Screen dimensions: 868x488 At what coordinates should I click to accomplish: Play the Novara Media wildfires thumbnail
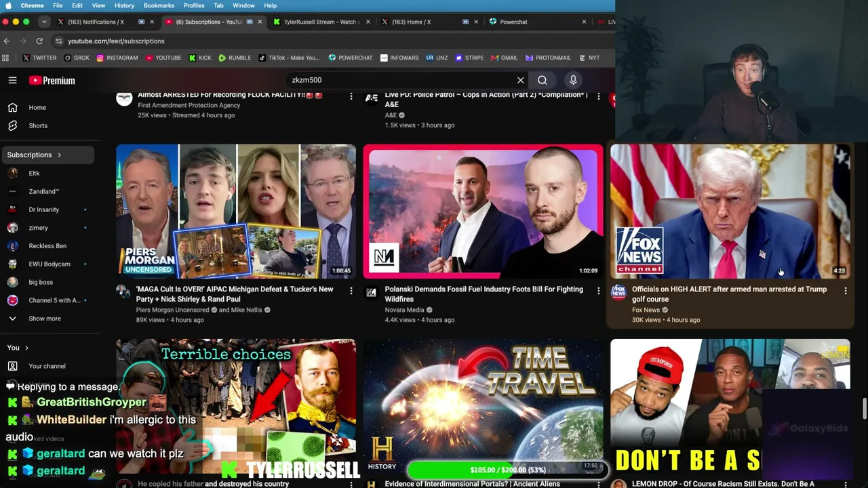[483, 211]
